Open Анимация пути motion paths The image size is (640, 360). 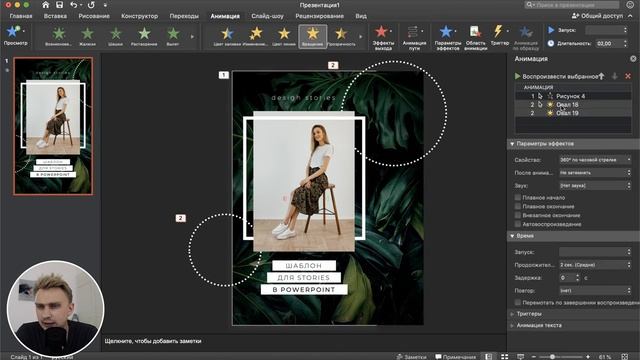tap(414, 37)
